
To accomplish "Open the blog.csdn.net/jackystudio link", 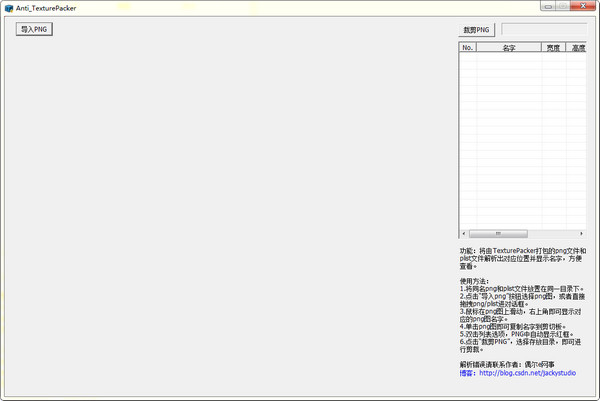I will [527, 373].
